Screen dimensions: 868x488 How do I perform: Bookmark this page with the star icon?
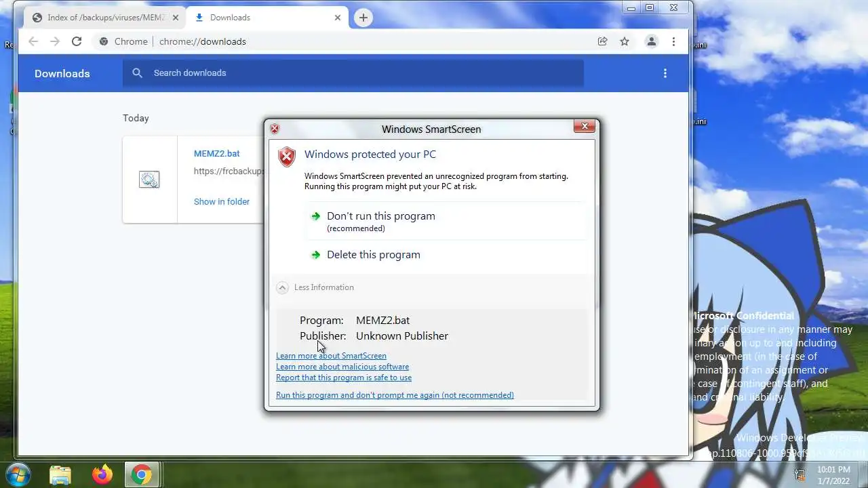[625, 41]
